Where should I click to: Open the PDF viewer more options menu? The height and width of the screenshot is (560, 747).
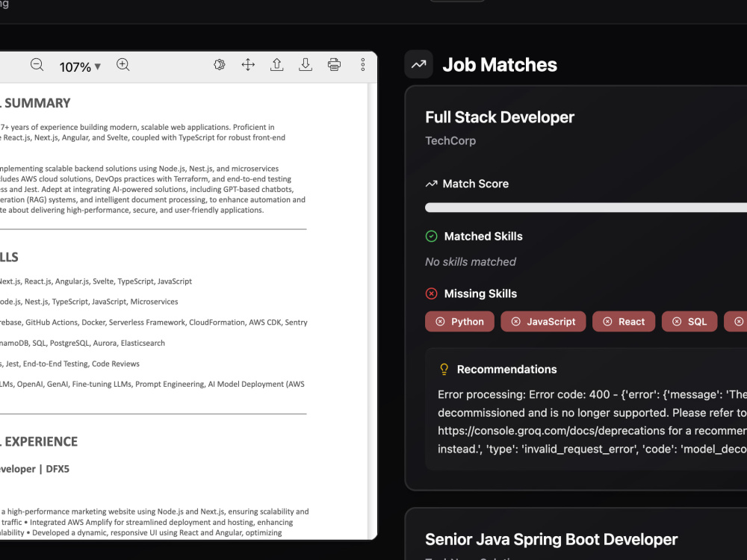tap(362, 65)
